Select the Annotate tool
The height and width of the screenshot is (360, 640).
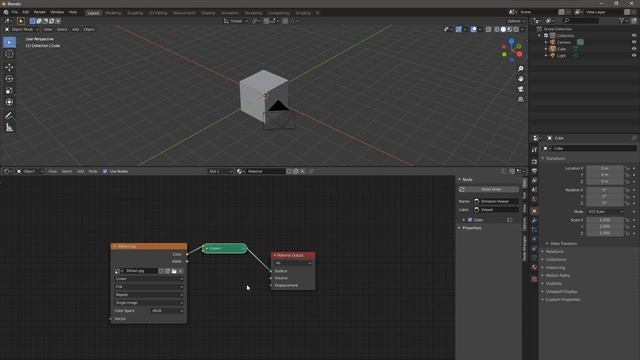click(x=9, y=116)
